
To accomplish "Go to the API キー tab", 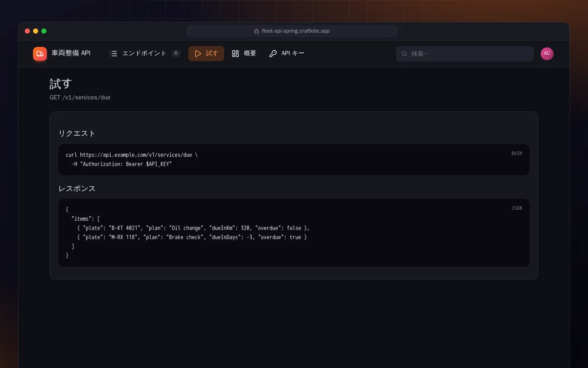I will [287, 53].
